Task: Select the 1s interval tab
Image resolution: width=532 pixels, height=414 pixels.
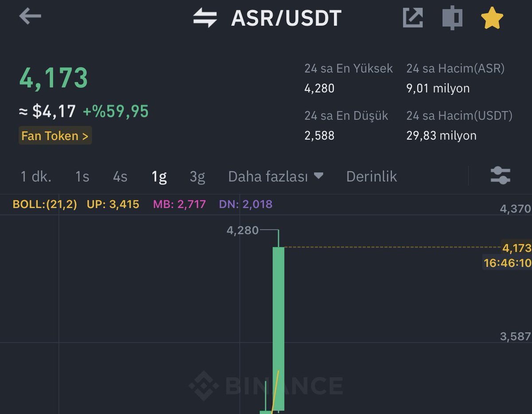Action: pyautogui.click(x=82, y=176)
